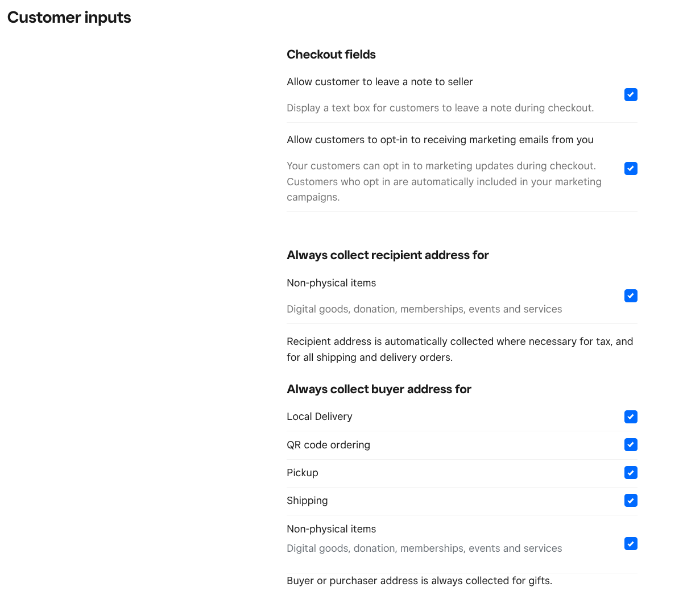This screenshot has height=616, width=683.
Task: Click the gifts buyer address note text
Action: pos(419,581)
